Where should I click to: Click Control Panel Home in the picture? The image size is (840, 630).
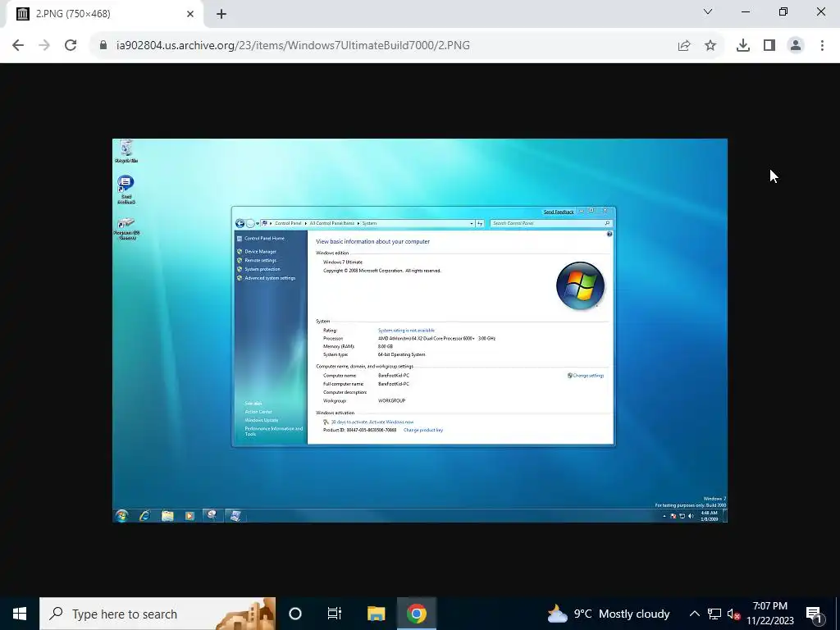pos(264,239)
